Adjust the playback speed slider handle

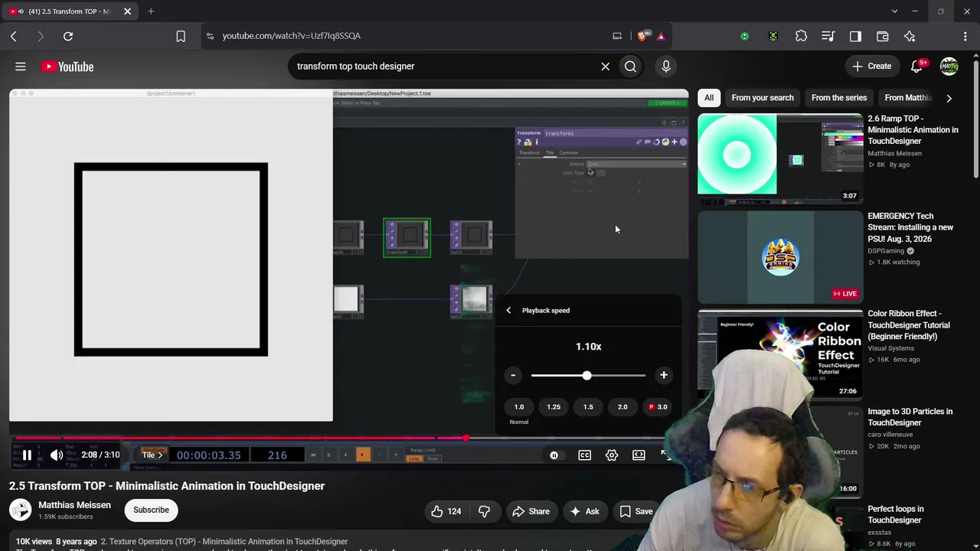(x=586, y=376)
